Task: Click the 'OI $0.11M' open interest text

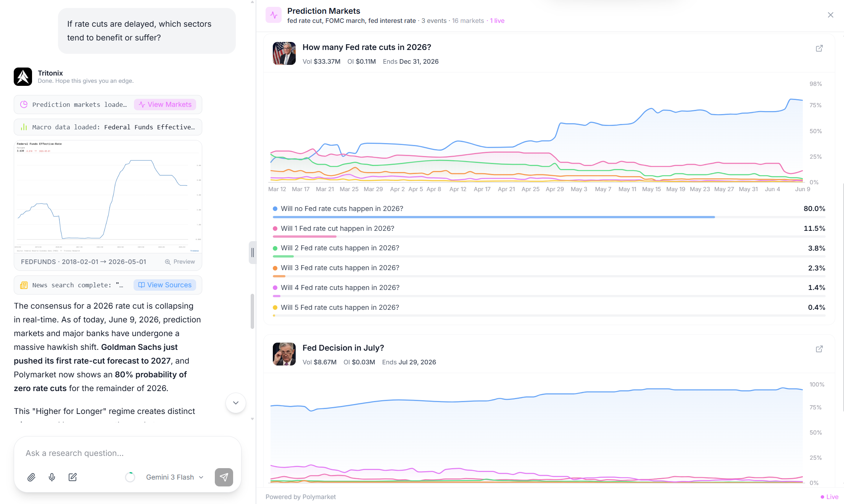Action: (362, 61)
